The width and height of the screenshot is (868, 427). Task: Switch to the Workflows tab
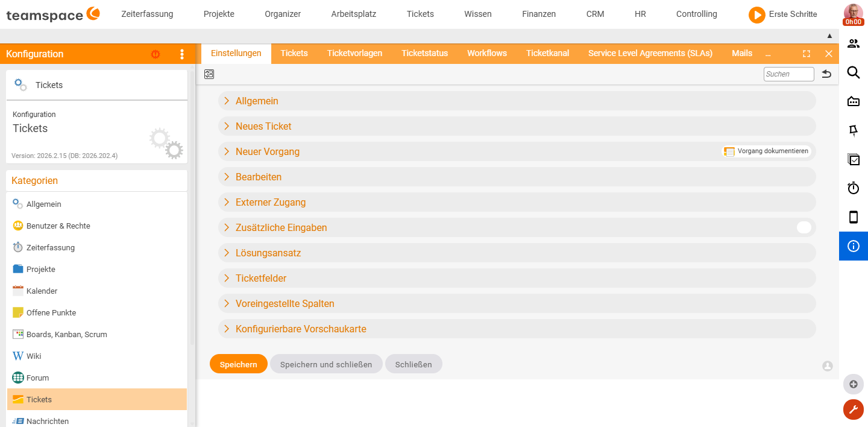click(487, 53)
